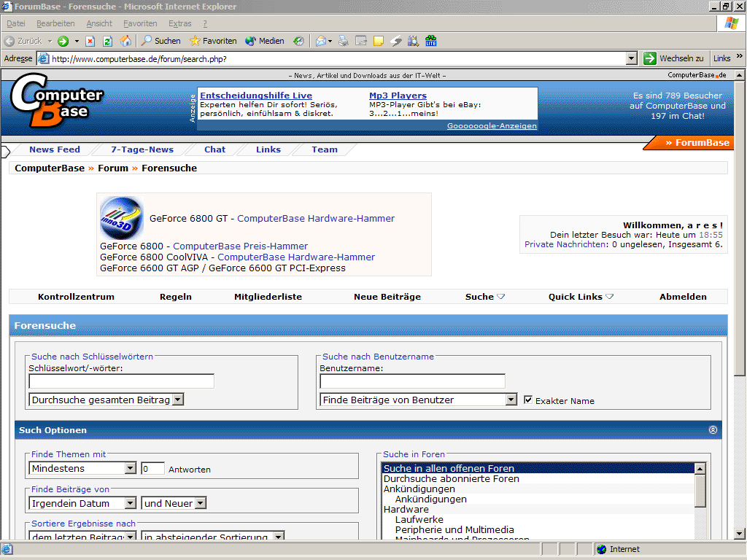This screenshot has width=747, height=560.
Task: Go to the Home page icon
Action: 125,41
